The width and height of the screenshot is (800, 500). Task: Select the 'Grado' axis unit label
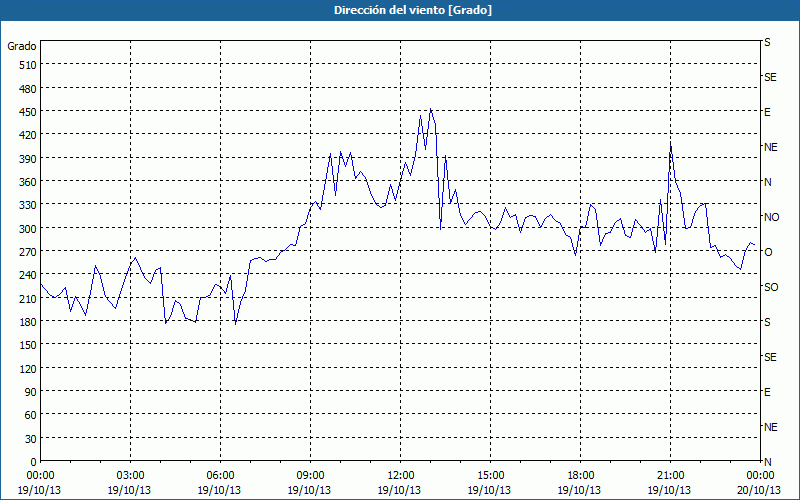click(22, 46)
